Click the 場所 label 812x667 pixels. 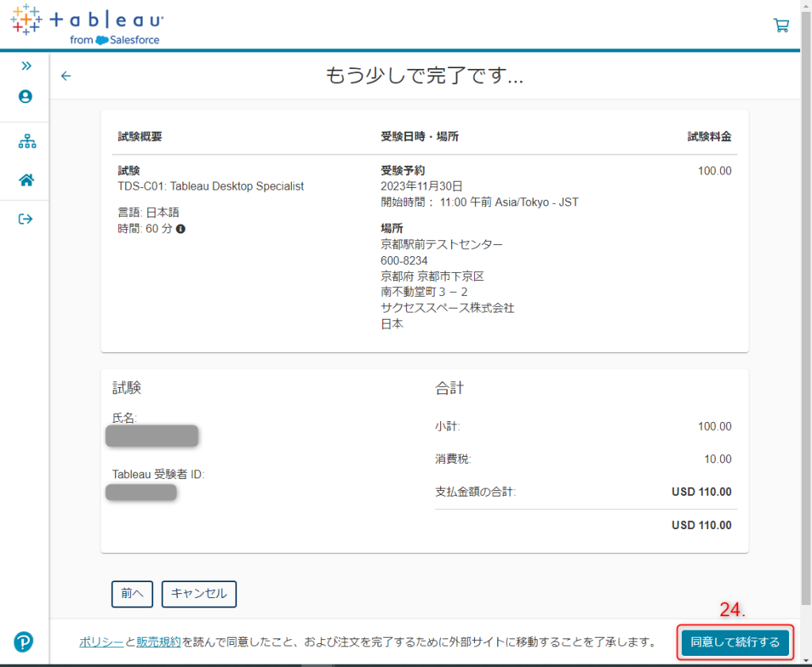click(x=392, y=228)
